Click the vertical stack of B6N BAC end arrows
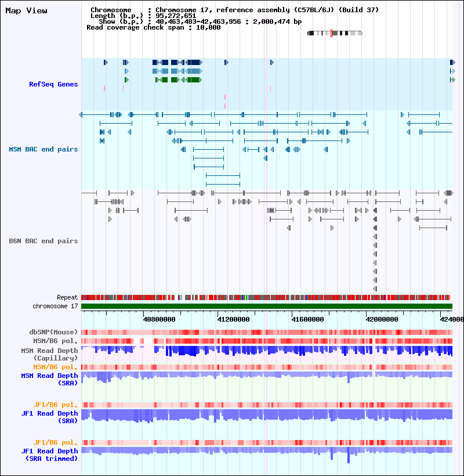 click(x=375, y=250)
